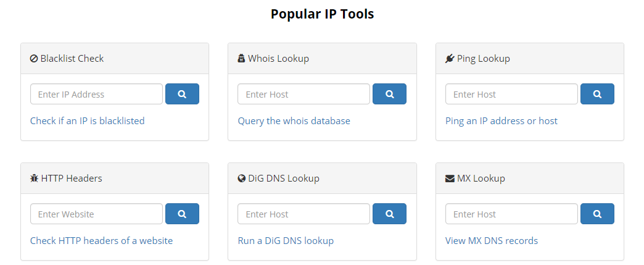Focus the Whois Lookup host field
The height and width of the screenshot is (265, 644).
(x=304, y=95)
